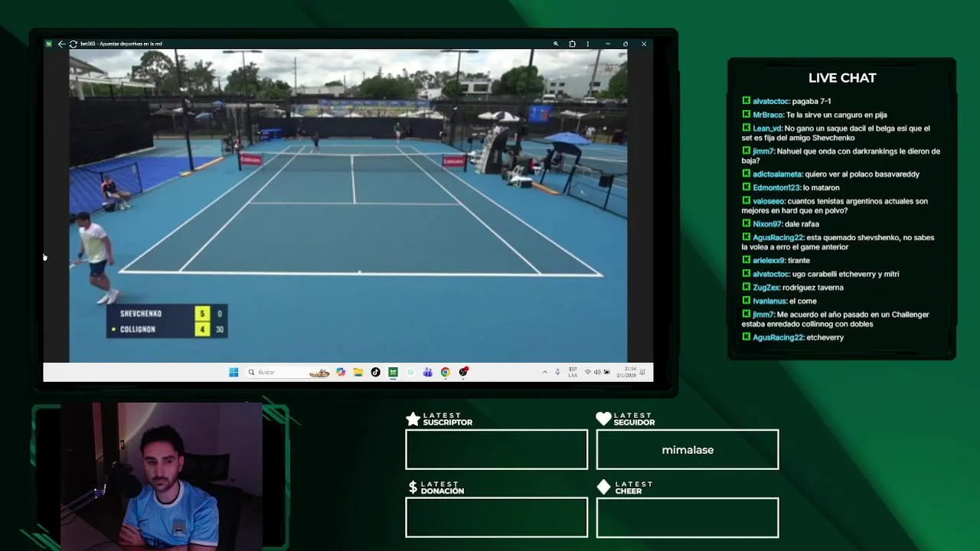Click the bet365 app logo in title bar
Viewport: 980px width, 551px height.
[49, 44]
